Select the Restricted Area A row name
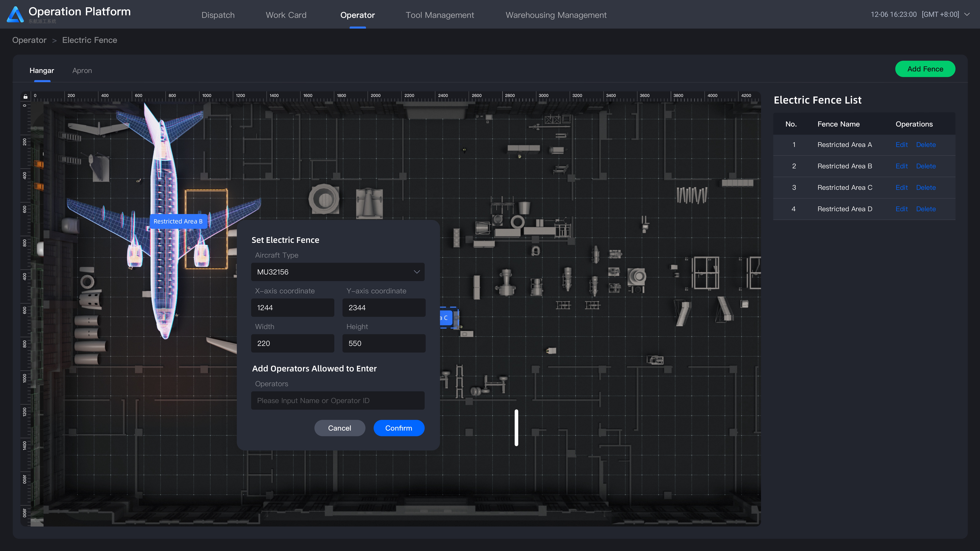The image size is (980, 551). (845, 145)
